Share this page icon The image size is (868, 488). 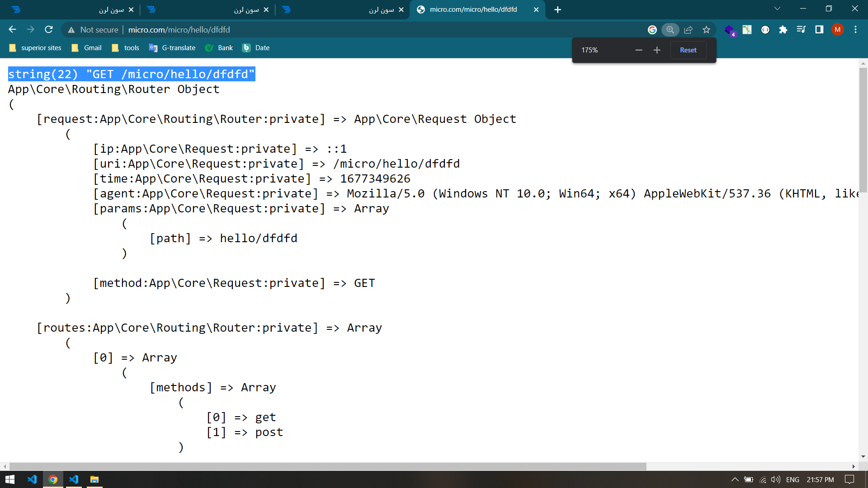click(688, 29)
